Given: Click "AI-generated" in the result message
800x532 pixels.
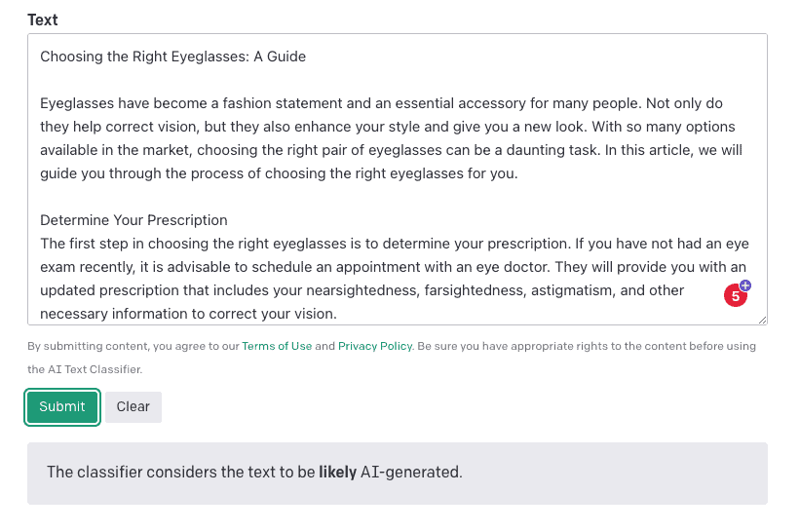Looking at the screenshot, I should (410, 473).
